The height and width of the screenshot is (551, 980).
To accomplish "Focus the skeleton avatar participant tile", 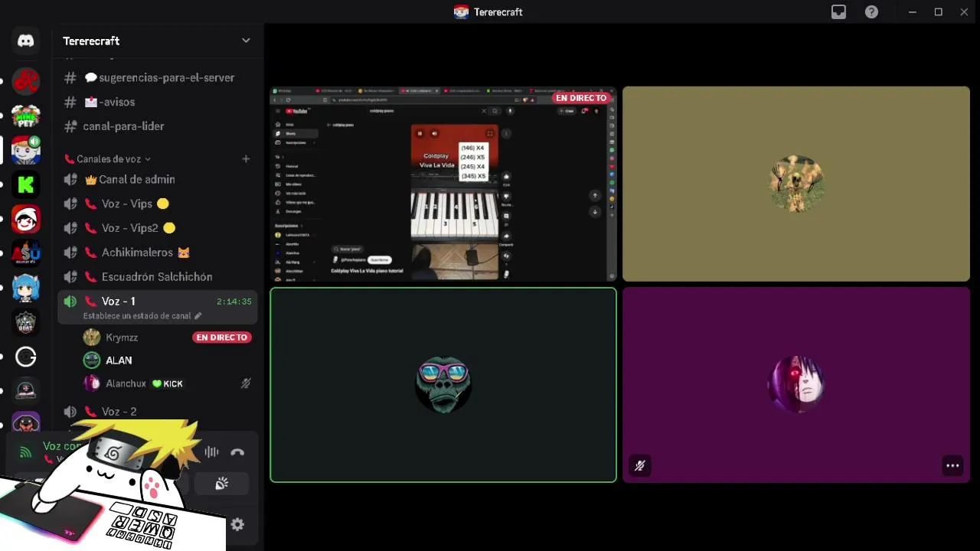I will [796, 184].
